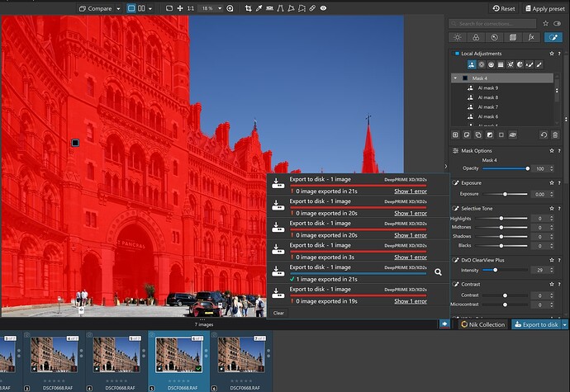Reset the mask with the undo arrow icon
Screen dimensions: 570x392
pyautogui.click(x=543, y=135)
